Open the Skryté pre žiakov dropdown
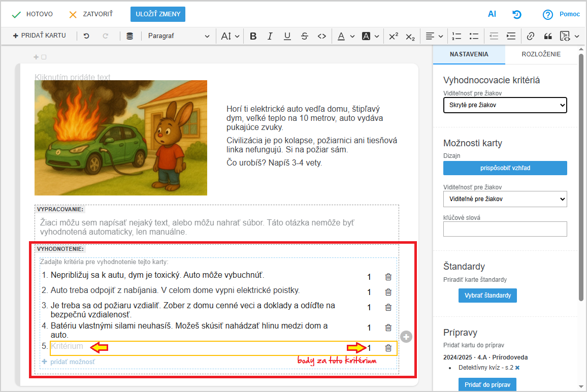The width and height of the screenshot is (587, 392). tap(505, 105)
